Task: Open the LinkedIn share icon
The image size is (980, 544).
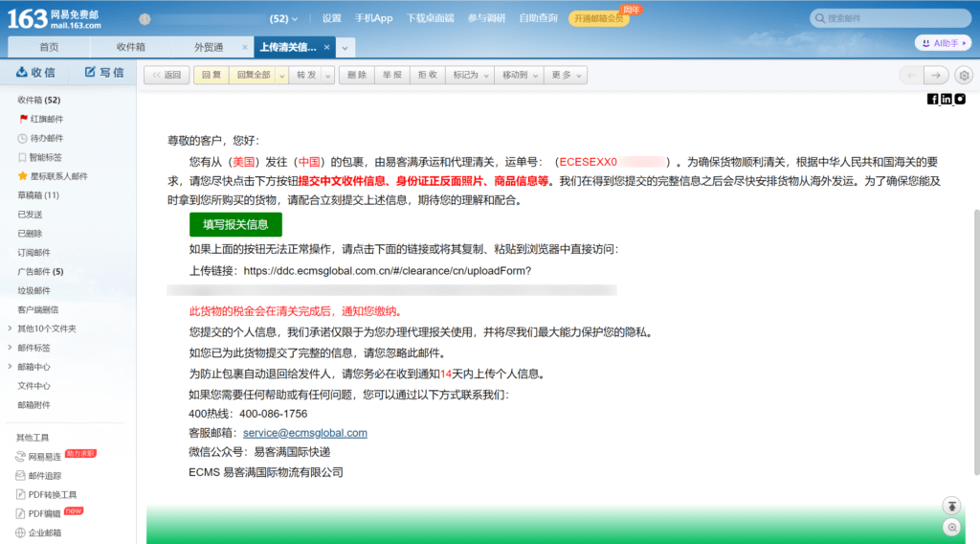Action: (x=947, y=99)
